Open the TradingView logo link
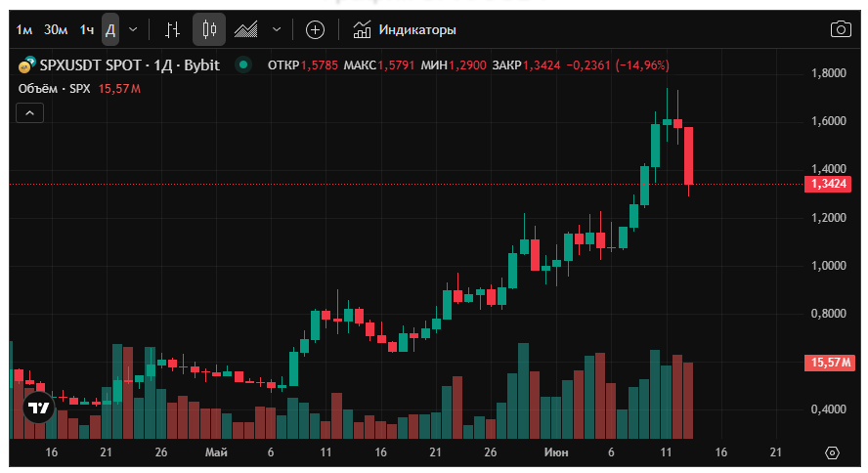The height and width of the screenshot is (473, 868). [x=39, y=408]
